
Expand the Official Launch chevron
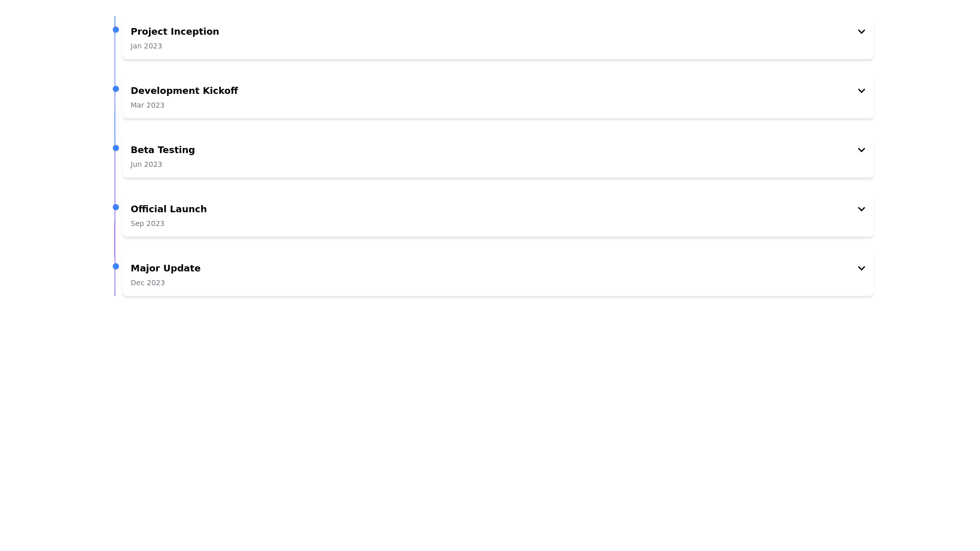coord(861,209)
